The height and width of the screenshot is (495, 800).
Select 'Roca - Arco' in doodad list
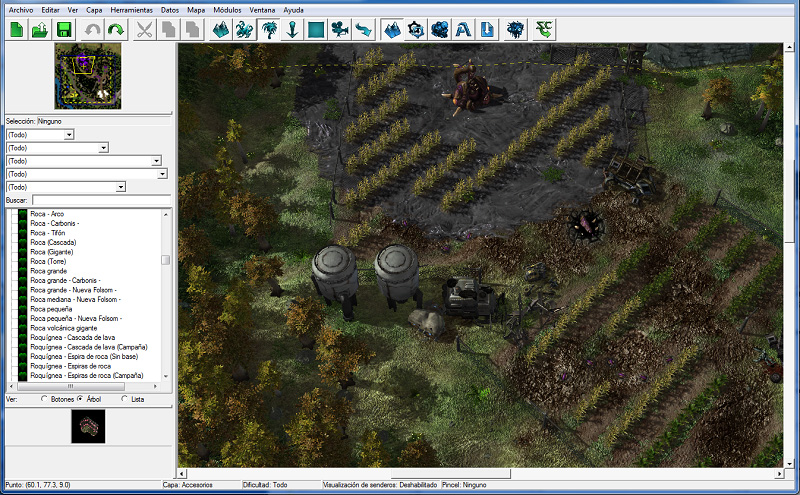pos(47,214)
